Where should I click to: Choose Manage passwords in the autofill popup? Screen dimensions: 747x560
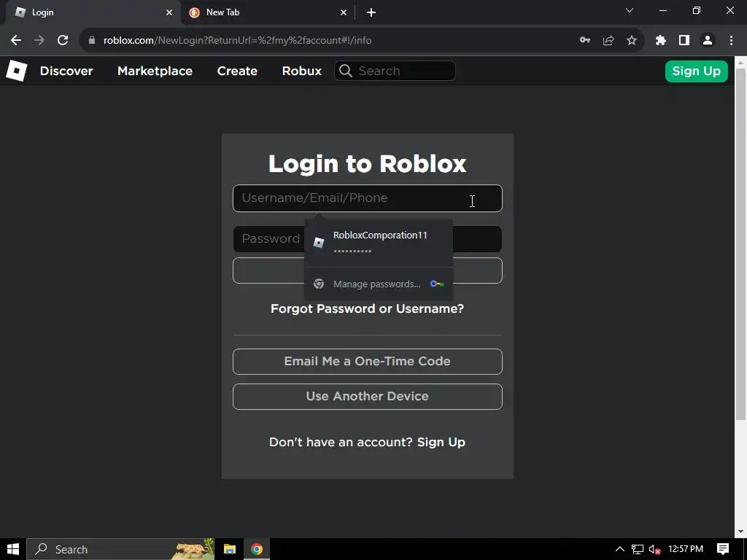pos(379,284)
